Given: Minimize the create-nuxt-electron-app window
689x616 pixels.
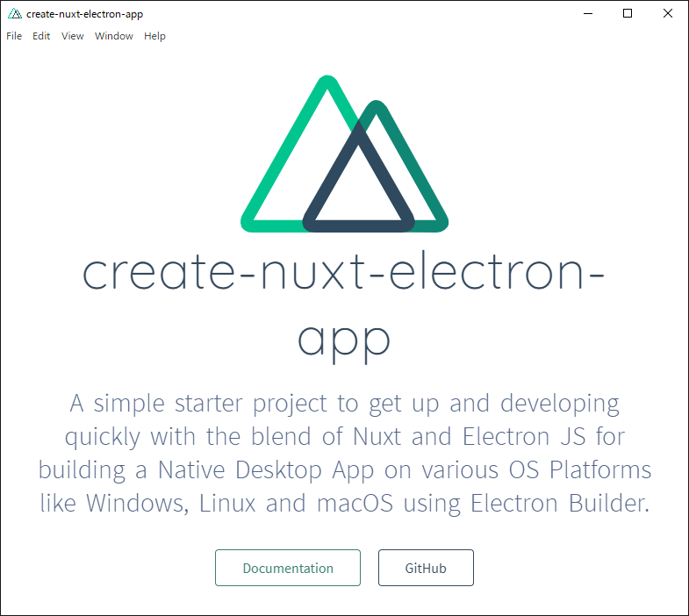Looking at the screenshot, I should coord(588,14).
